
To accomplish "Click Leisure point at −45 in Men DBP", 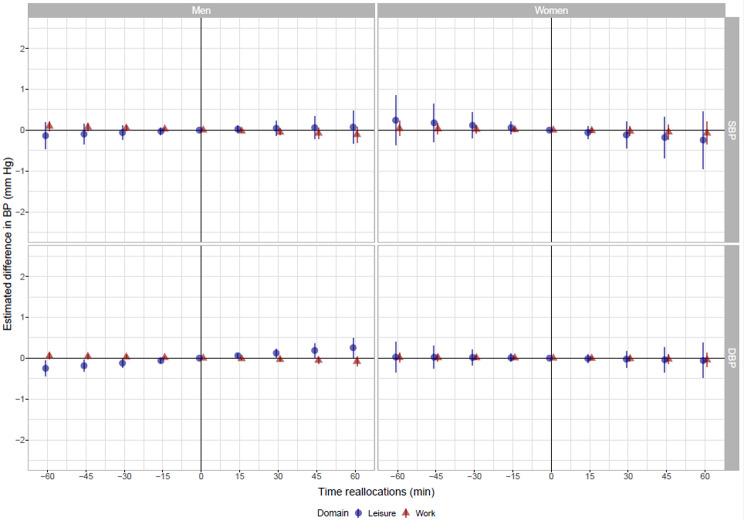I will click(x=84, y=366).
